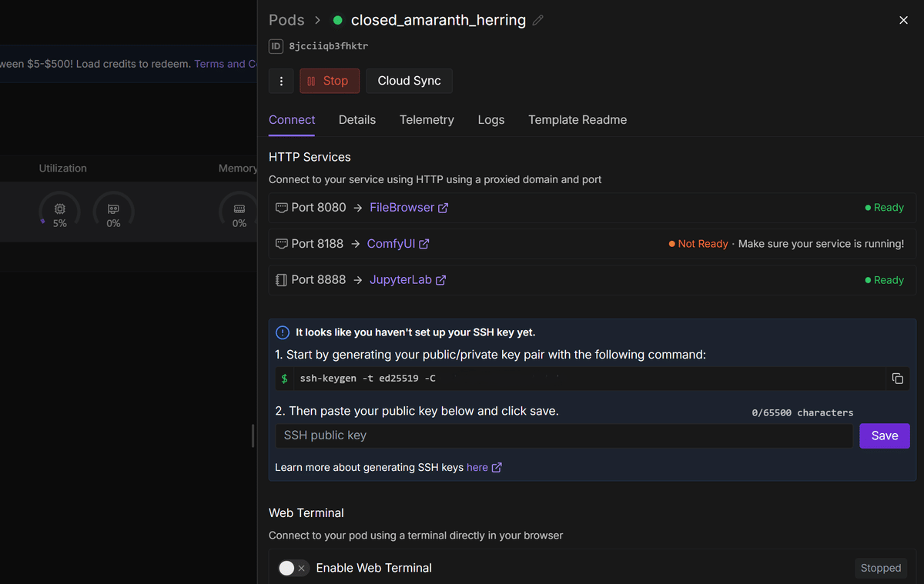Open the Template Readme tab
Viewport: 924px width, 584px height.
577,120
